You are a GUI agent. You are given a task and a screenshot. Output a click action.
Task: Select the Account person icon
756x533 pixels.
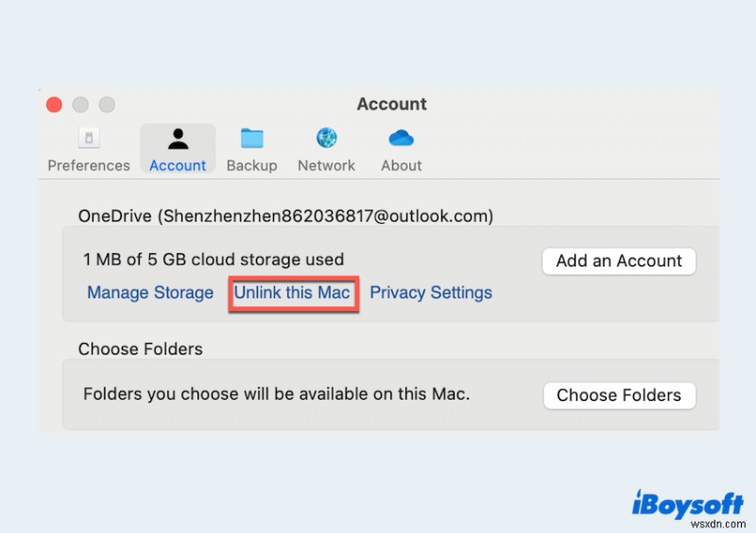coord(178,138)
